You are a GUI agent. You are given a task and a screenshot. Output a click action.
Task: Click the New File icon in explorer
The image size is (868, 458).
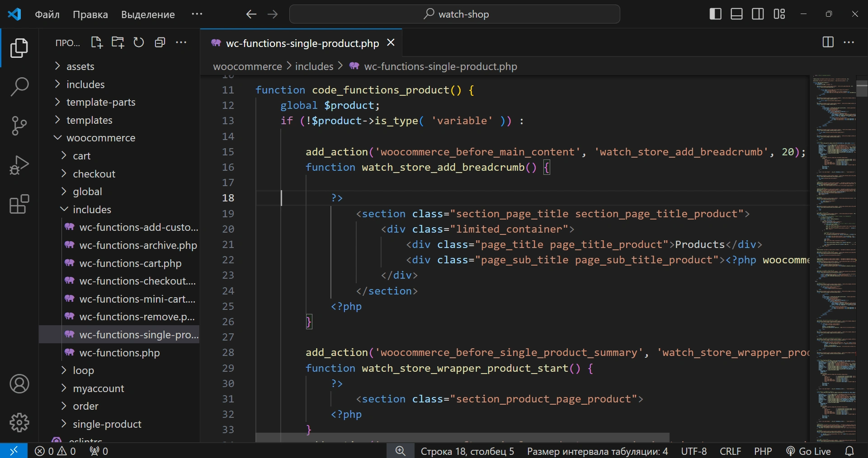coord(96,42)
